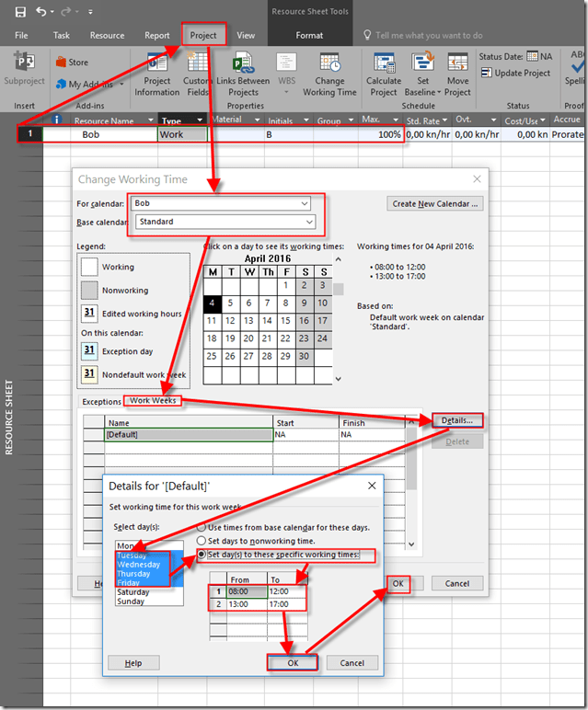Image resolution: width=588 pixels, height=710 pixels.
Task: Click the Calculate Project icon
Action: 384,74
